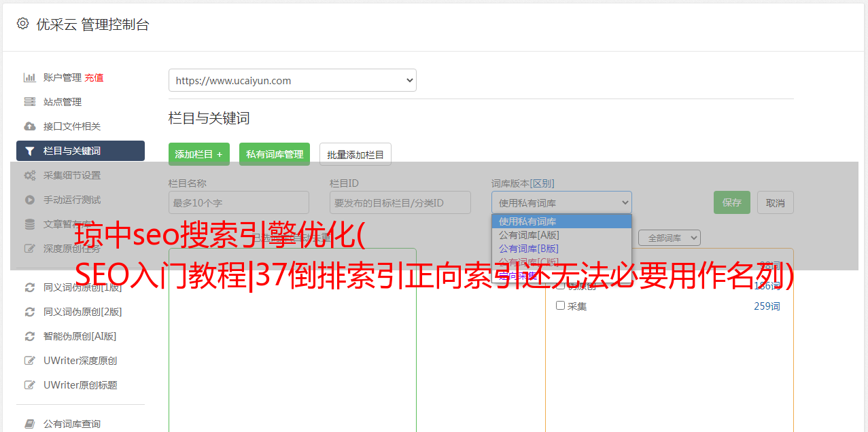Open 采集细节设置 in the sidebar
868x432 pixels.
click(72, 175)
